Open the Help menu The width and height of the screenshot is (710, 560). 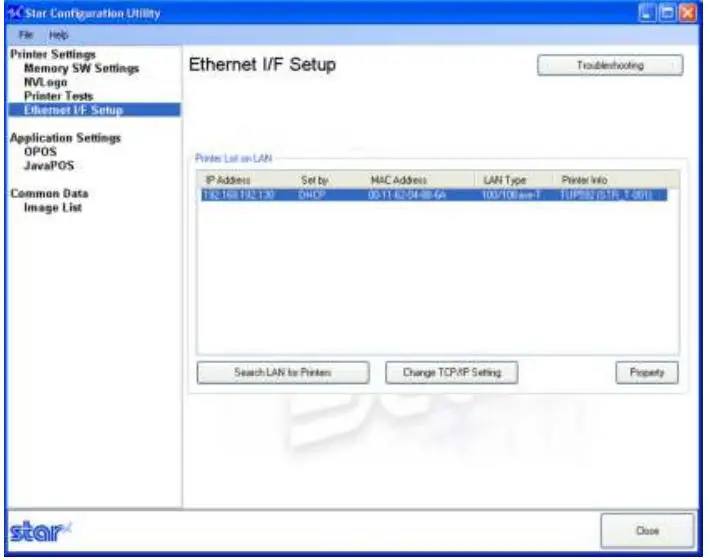click(x=58, y=35)
